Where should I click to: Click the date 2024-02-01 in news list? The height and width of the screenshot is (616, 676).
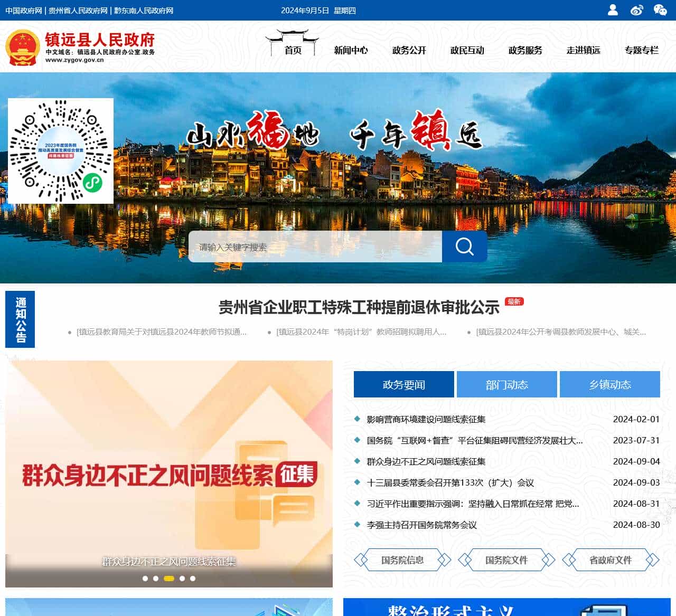[x=636, y=419]
